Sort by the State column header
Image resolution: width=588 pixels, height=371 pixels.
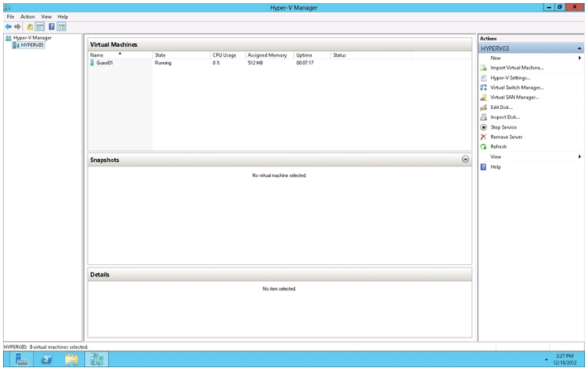(181, 55)
